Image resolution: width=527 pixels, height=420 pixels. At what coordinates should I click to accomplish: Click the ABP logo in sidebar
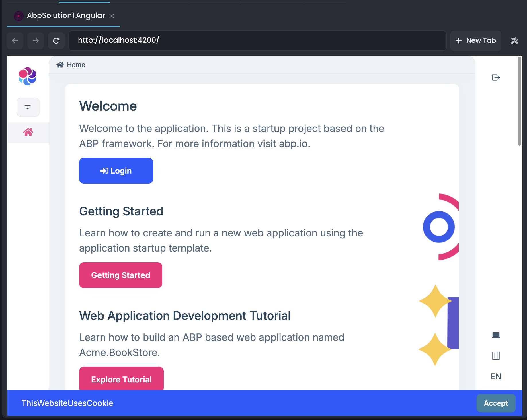click(28, 76)
